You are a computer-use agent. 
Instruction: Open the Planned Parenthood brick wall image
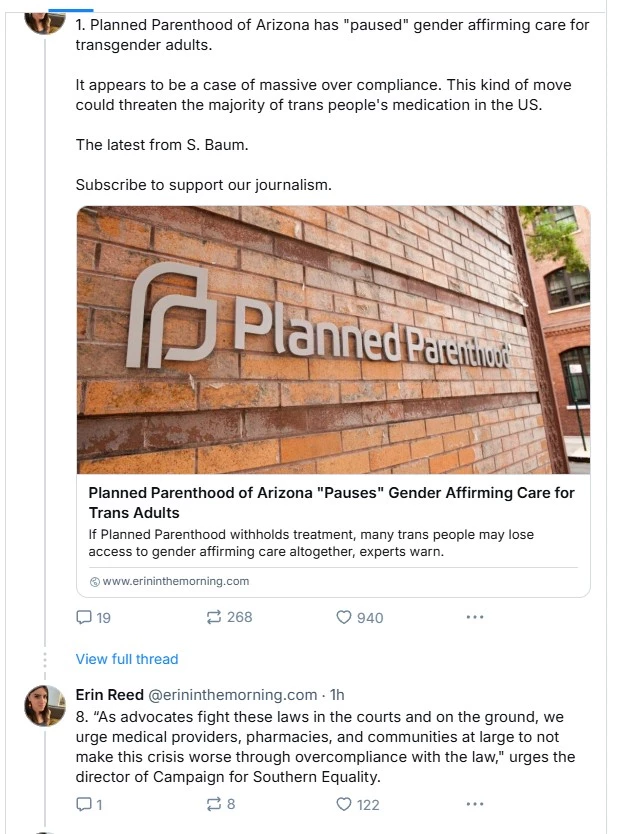coord(333,339)
